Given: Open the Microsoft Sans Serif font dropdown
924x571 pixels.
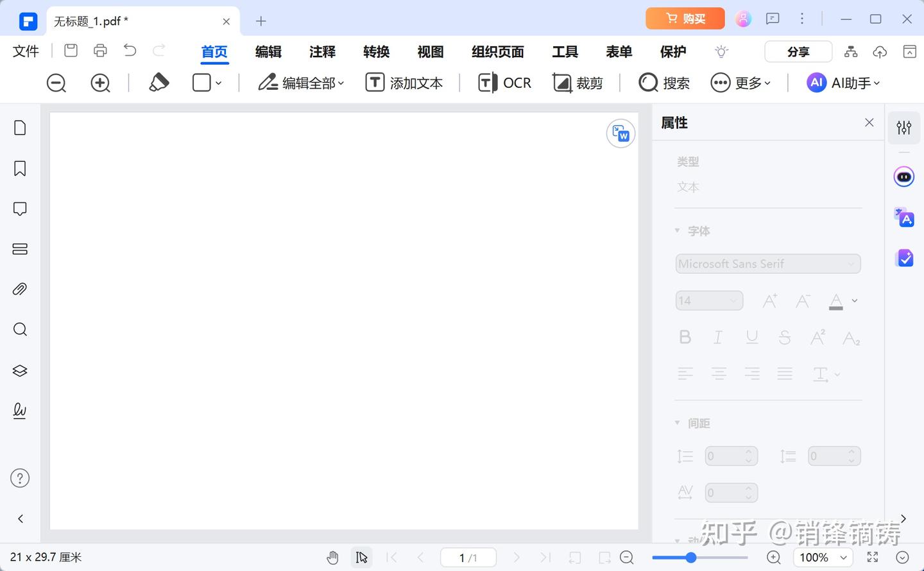Looking at the screenshot, I should coord(768,264).
